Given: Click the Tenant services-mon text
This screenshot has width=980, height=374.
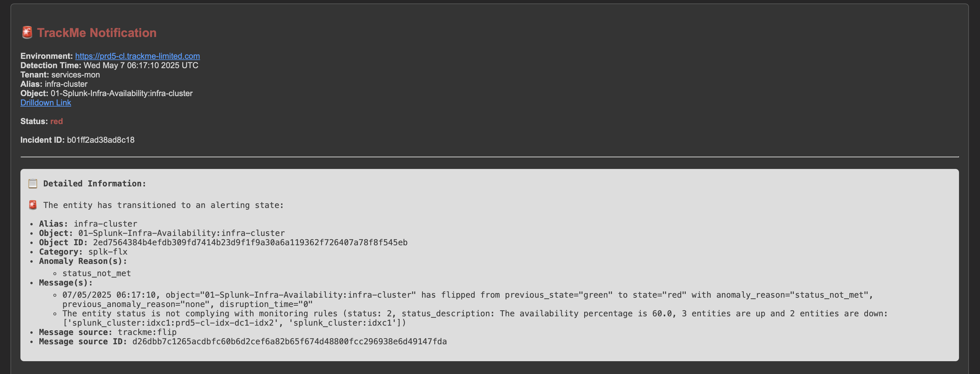Looking at the screenshot, I should coord(60,75).
